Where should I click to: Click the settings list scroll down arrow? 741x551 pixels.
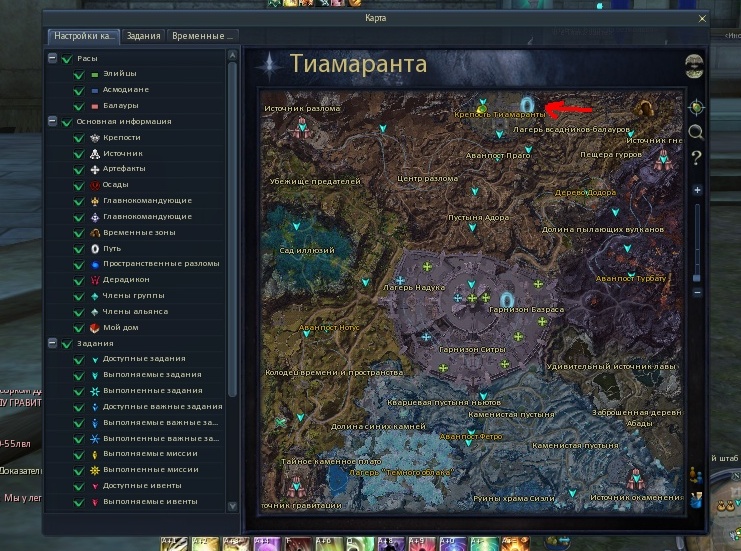[x=232, y=506]
